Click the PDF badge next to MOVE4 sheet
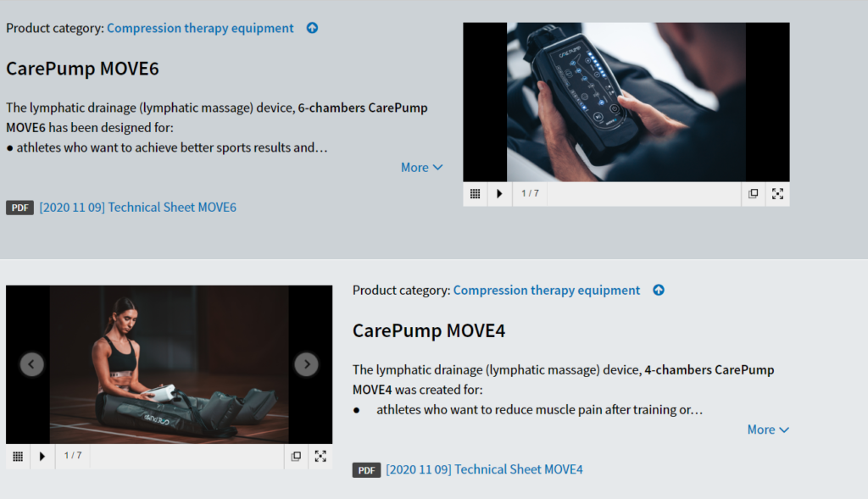868x499 pixels. (x=366, y=470)
